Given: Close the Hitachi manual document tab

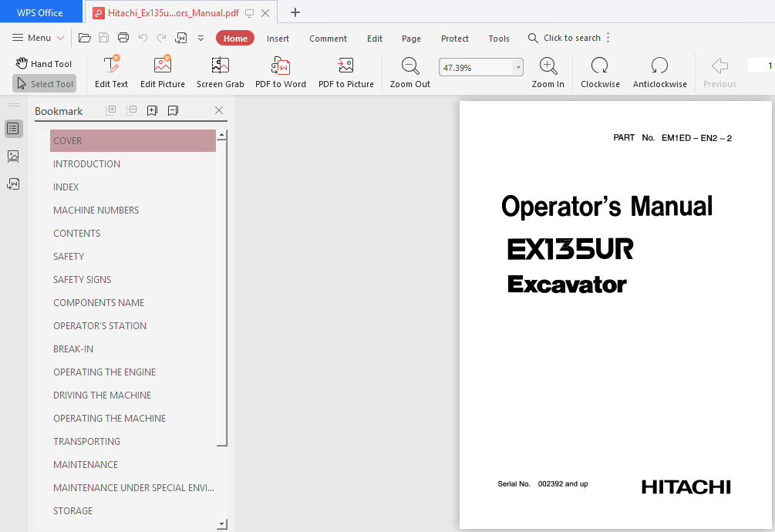Looking at the screenshot, I should coord(265,13).
